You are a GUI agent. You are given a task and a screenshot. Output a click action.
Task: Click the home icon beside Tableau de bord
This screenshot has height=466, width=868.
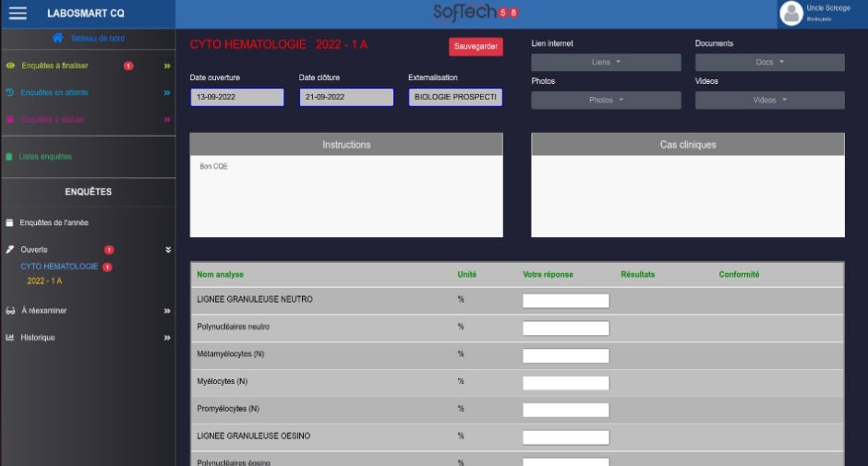[57, 38]
